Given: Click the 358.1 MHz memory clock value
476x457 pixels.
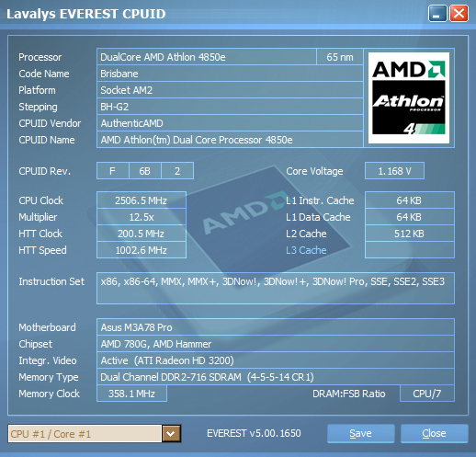Looking at the screenshot, I should [131, 394].
